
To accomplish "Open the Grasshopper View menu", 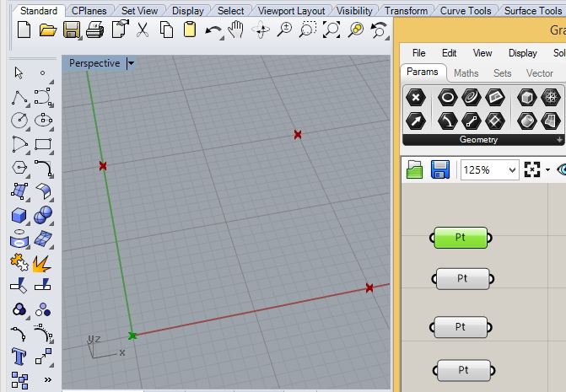I will (x=482, y=53).
